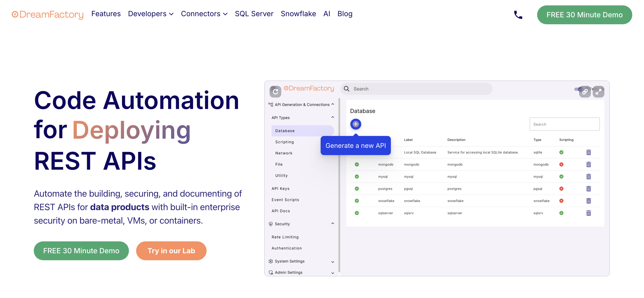Click the Type column header

click(537, 140)
